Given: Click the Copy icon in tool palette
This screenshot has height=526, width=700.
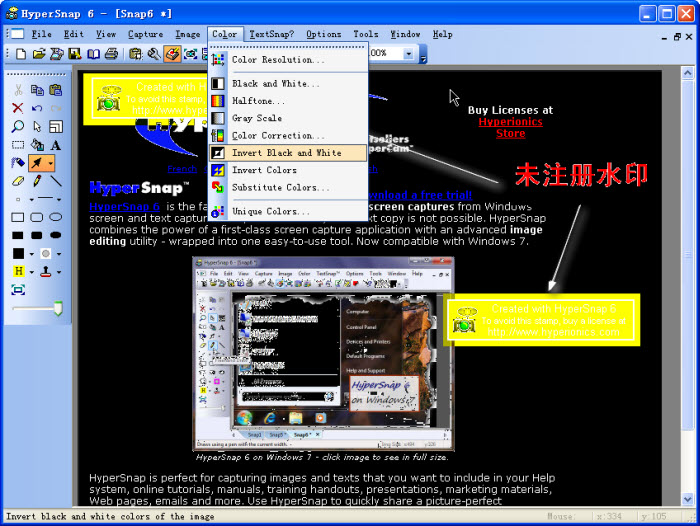Looking at the screenshot, I should 37,90.
